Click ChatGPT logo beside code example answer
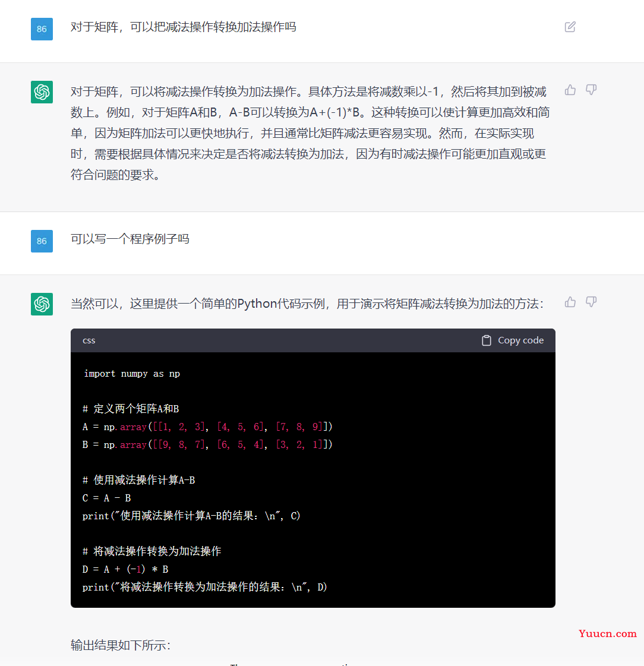This screenshot has width=644, height=666. (42, 304)
